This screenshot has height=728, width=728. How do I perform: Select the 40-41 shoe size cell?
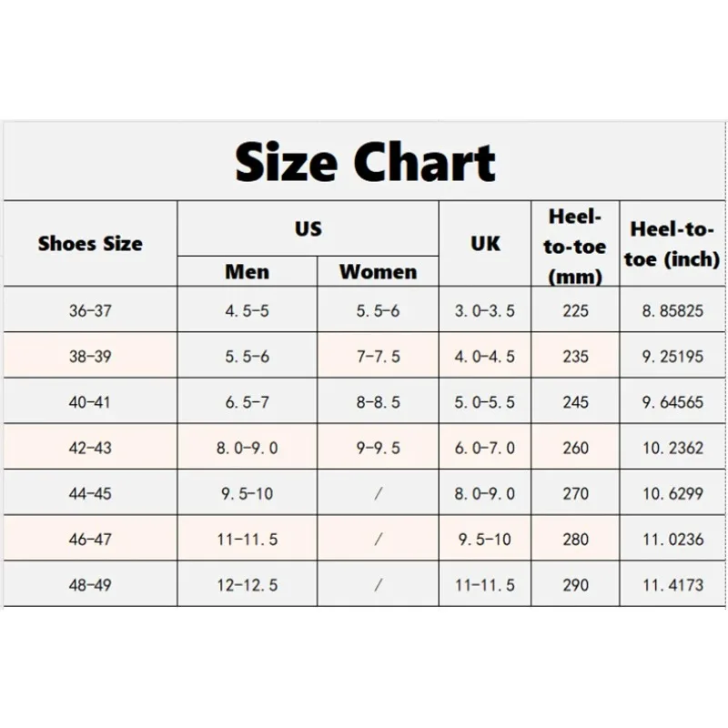pos(90,401)
